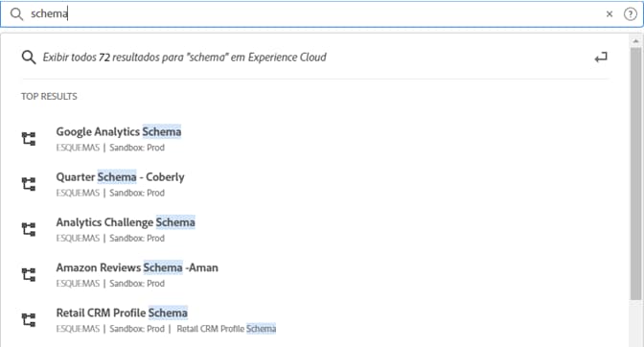Click schema icon next to Amazon Reviews Schema

(29, 274)
